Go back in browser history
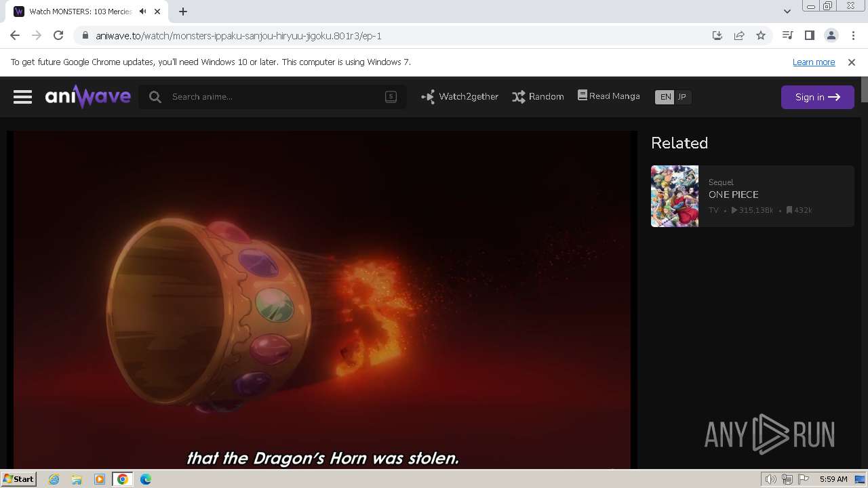The image size is (868, 488). click(x=15, y=35)
